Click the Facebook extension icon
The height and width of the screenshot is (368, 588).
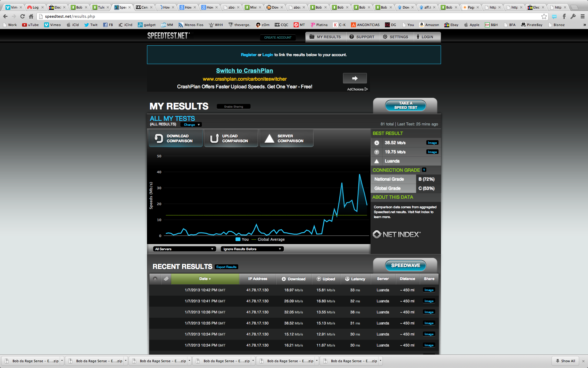coord(564,16)
